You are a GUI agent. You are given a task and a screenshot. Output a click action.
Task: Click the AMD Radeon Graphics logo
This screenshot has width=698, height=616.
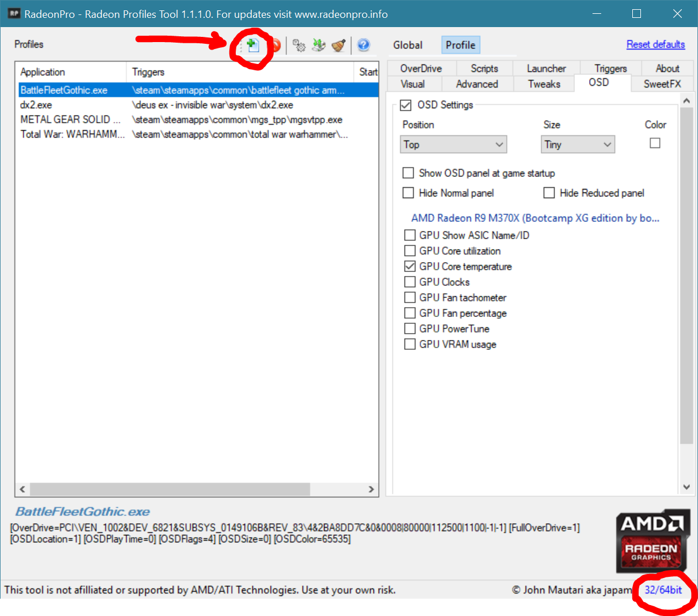(653, 541)
